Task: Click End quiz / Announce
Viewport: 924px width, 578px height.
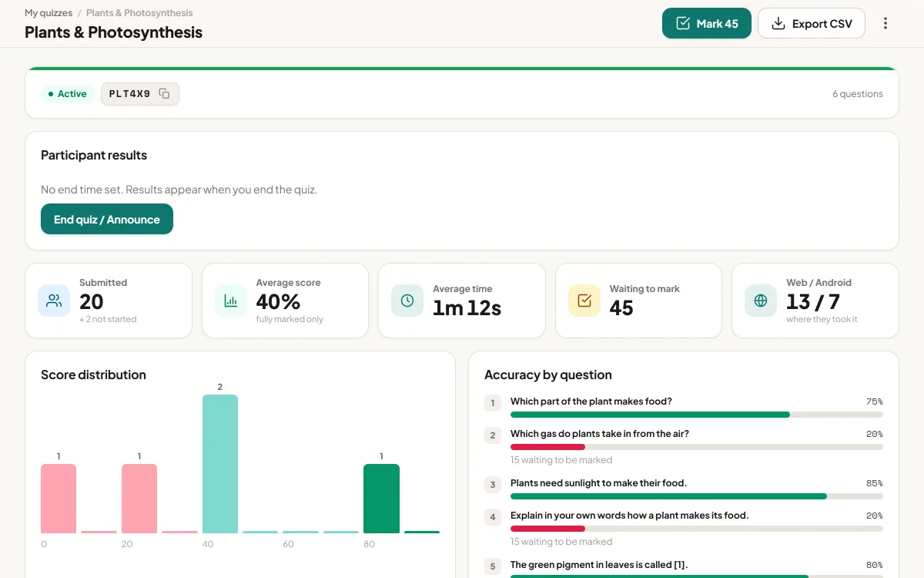Action: pos(107,219)
